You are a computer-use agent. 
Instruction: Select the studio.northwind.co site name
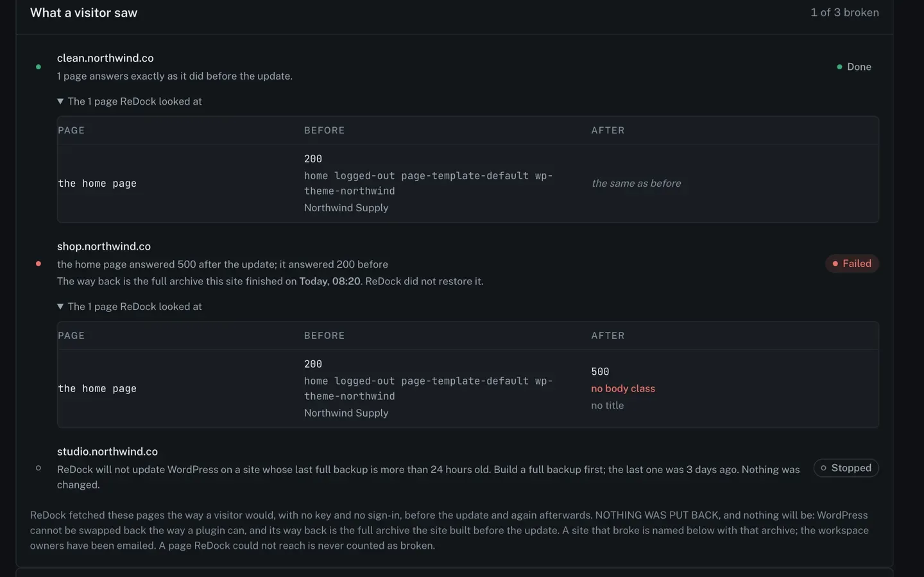click(107, 452)
